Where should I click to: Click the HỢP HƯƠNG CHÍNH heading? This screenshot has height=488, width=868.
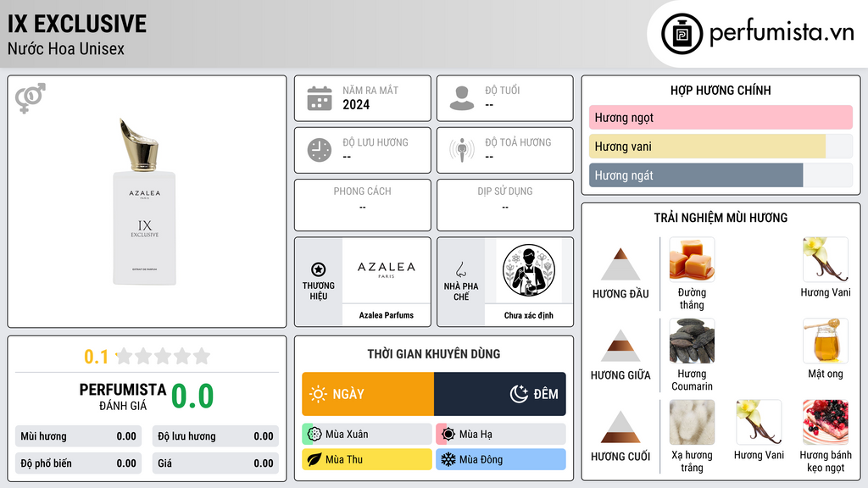coord(721,90)
